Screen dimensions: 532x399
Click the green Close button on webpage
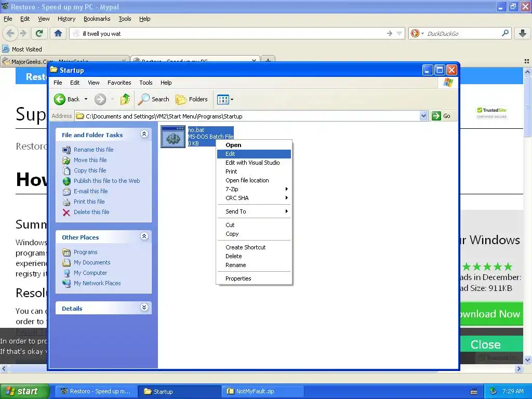[x=485, y=344]
